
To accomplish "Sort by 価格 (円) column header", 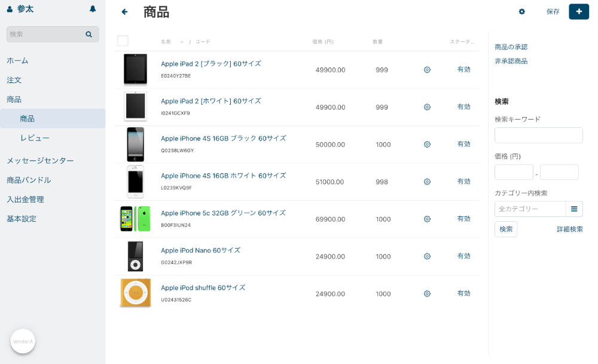I will pyautogui.click(x=323, y=42).
